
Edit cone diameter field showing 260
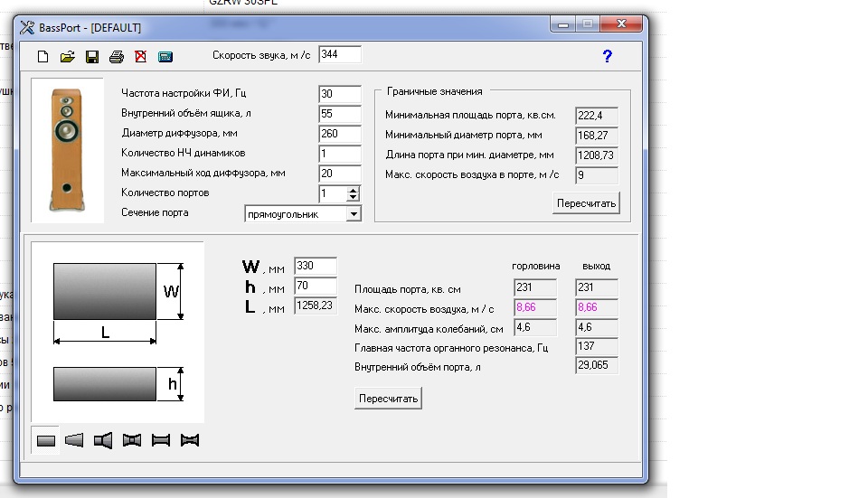click(x=340, y=134)
